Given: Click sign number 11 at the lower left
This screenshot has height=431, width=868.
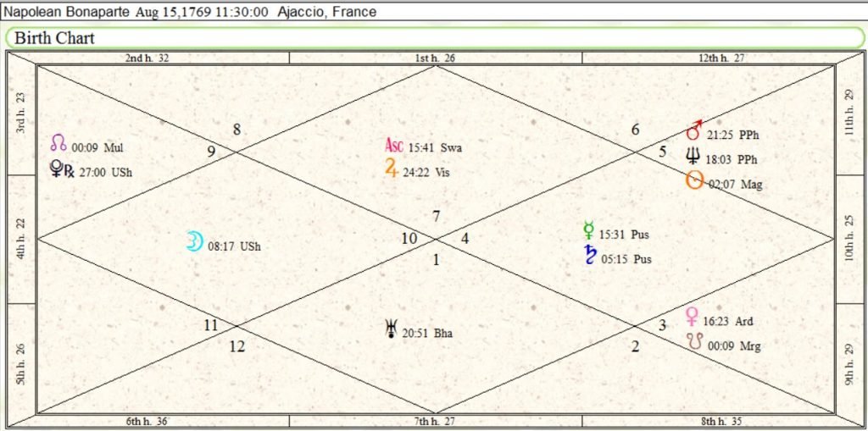Looking at the screenshot, I should 210,325.
